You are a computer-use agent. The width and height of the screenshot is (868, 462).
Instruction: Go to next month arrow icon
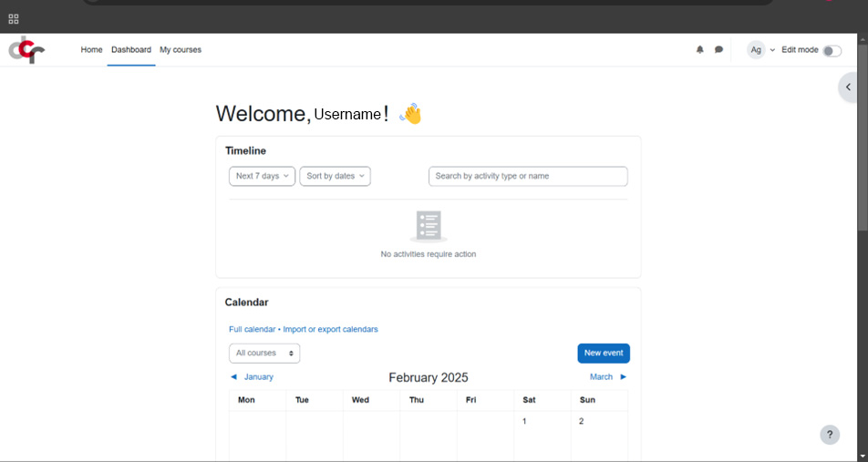tap(624, 377)
